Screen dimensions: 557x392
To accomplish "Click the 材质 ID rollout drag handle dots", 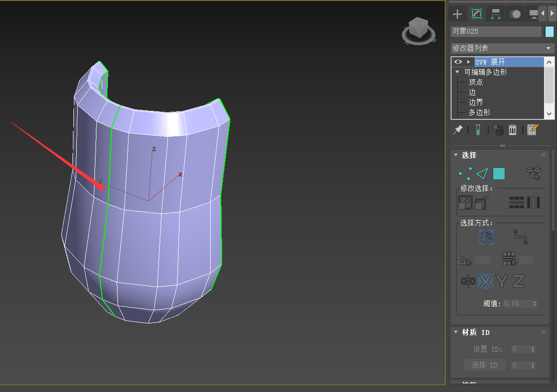I will click(543, 332).
